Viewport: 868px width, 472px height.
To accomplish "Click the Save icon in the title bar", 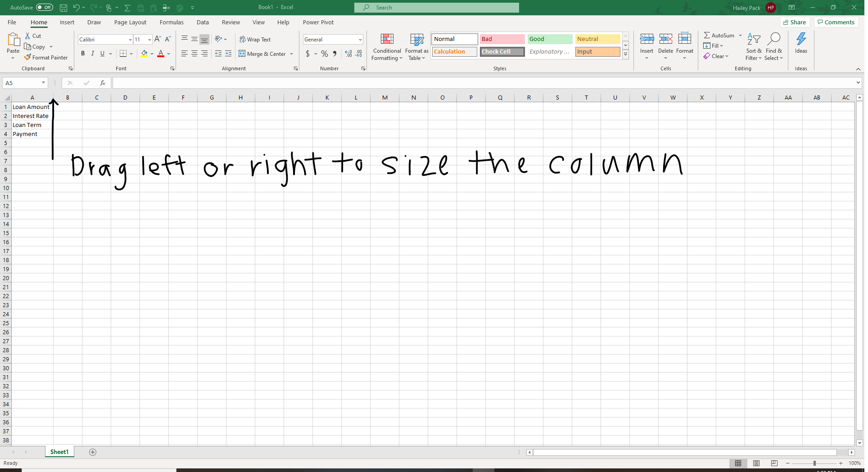I will coord(63,8).
